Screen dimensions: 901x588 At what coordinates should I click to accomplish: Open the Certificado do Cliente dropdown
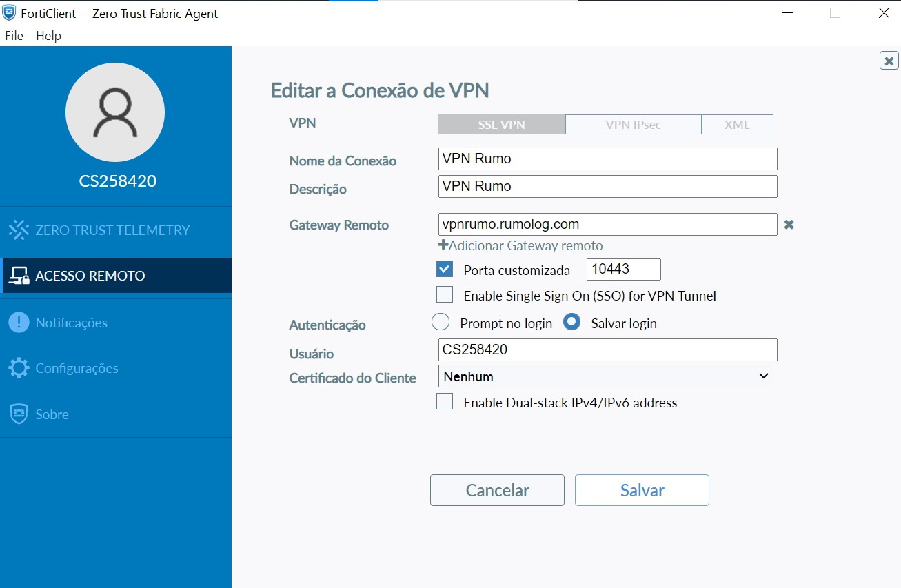pyautogui.click(x=606, y=376)
